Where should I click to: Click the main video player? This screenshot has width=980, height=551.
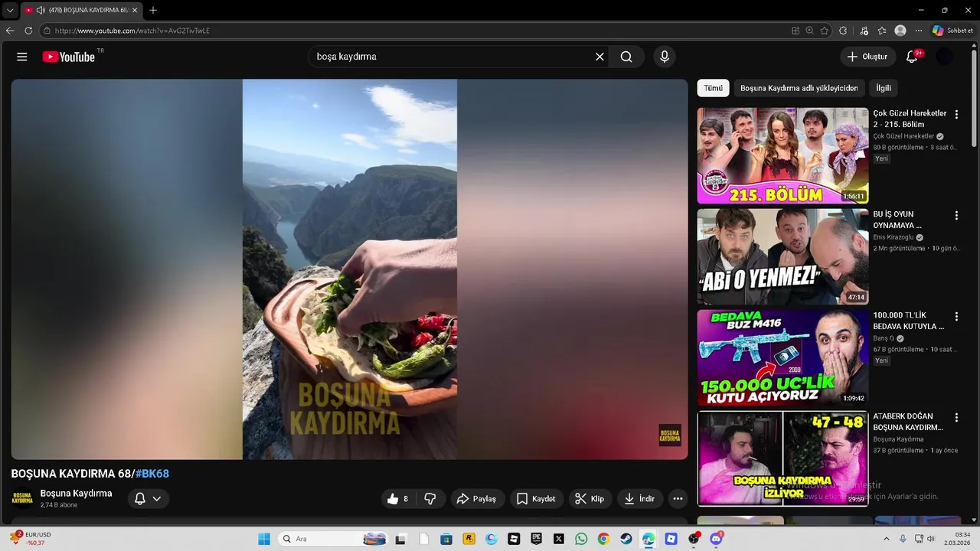(x=349, y=269)
